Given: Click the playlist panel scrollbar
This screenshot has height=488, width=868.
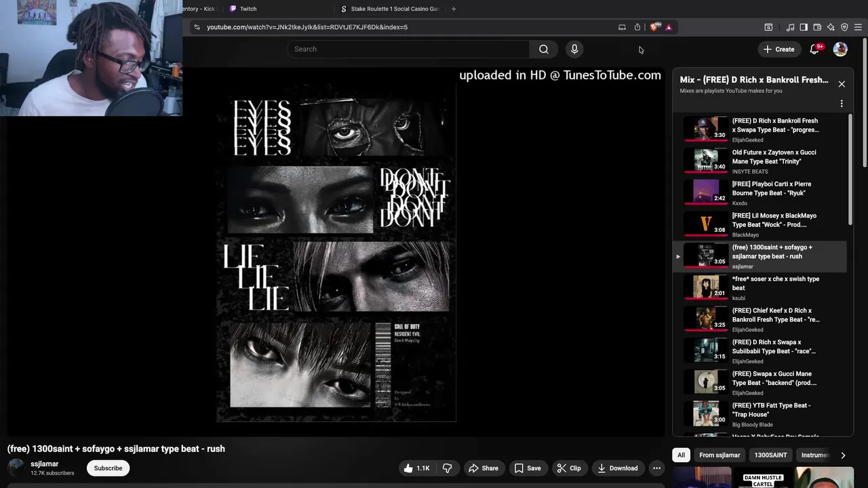Looking at the screenshot, I should click(850, 169).
